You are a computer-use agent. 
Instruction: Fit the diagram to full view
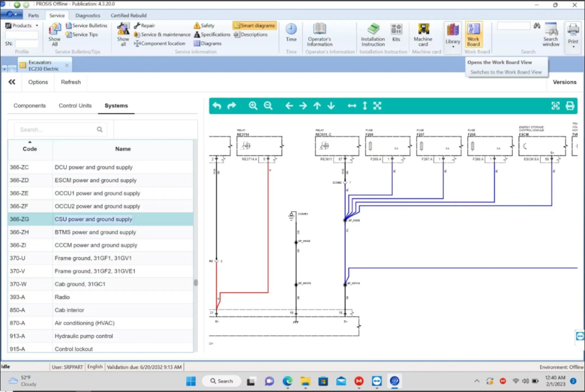click(x=377, y=106)
